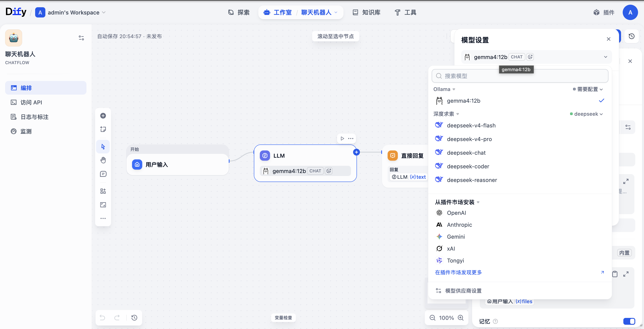
Task: Collapse the 深度求索 provider group
Action: click(x=446, y=114)
